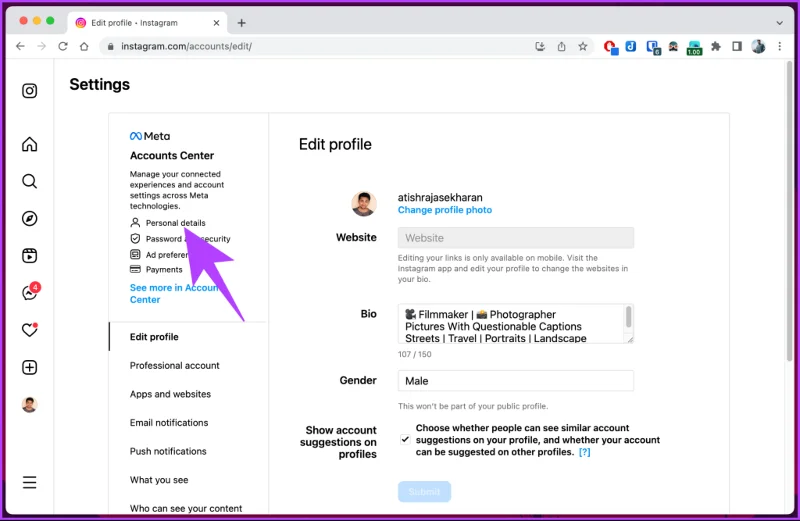Screen dimensions: 800x521
Task: Open tab search chevron
Action: (x=780, y=23)
